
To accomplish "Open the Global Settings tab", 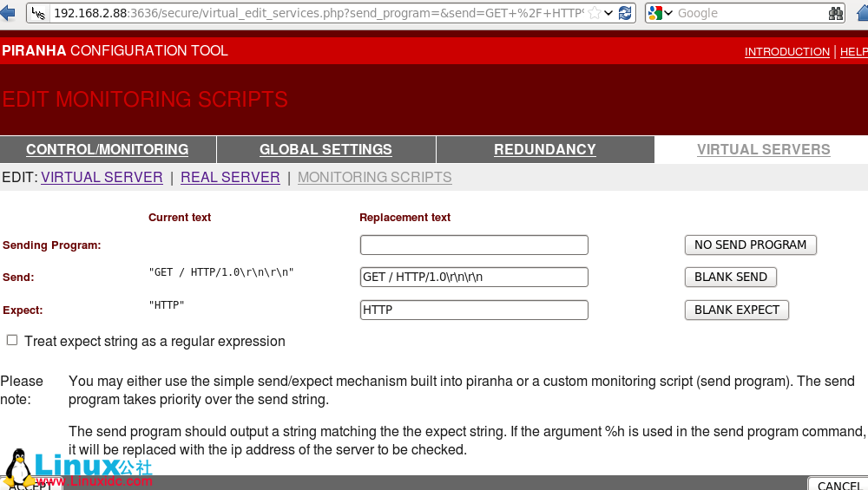I will [325, 149].
